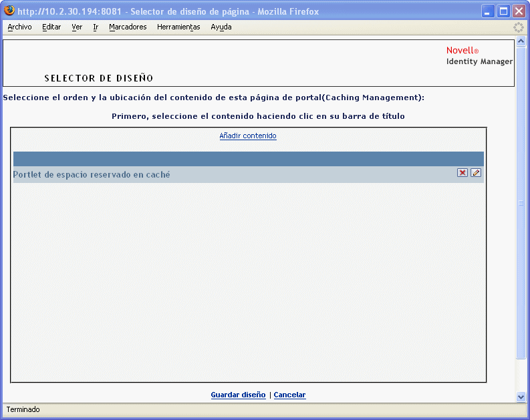Click the Firefox throbber activity icon
This screenshot has height=420, width=530.
519,27
